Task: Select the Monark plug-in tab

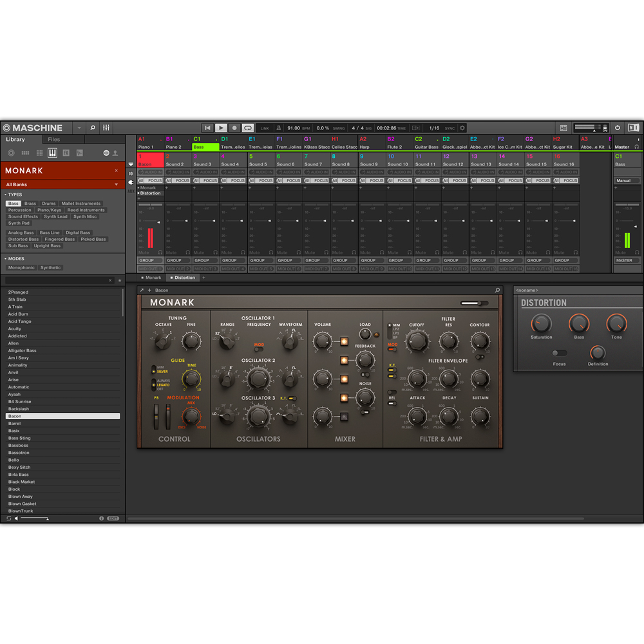Action: pyautogui.click(x=151, y=278)
